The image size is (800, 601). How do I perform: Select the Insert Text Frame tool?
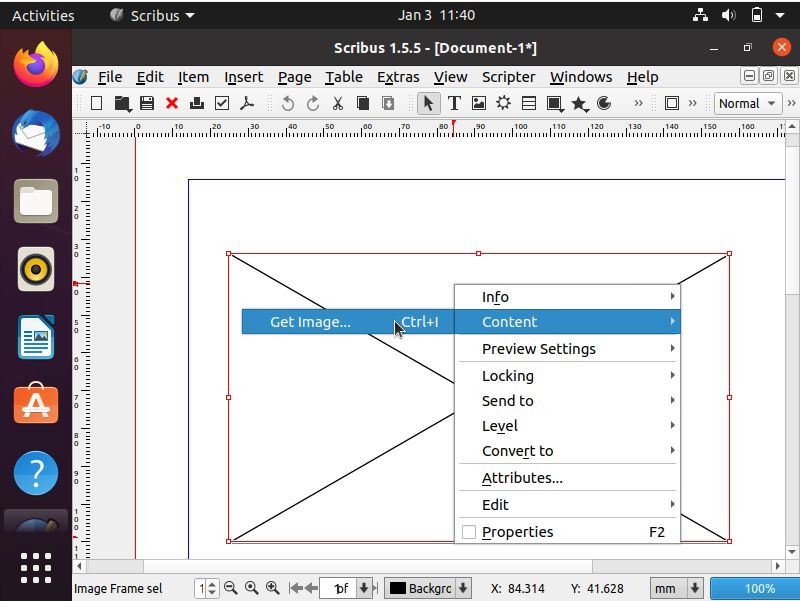coord(456,103)
